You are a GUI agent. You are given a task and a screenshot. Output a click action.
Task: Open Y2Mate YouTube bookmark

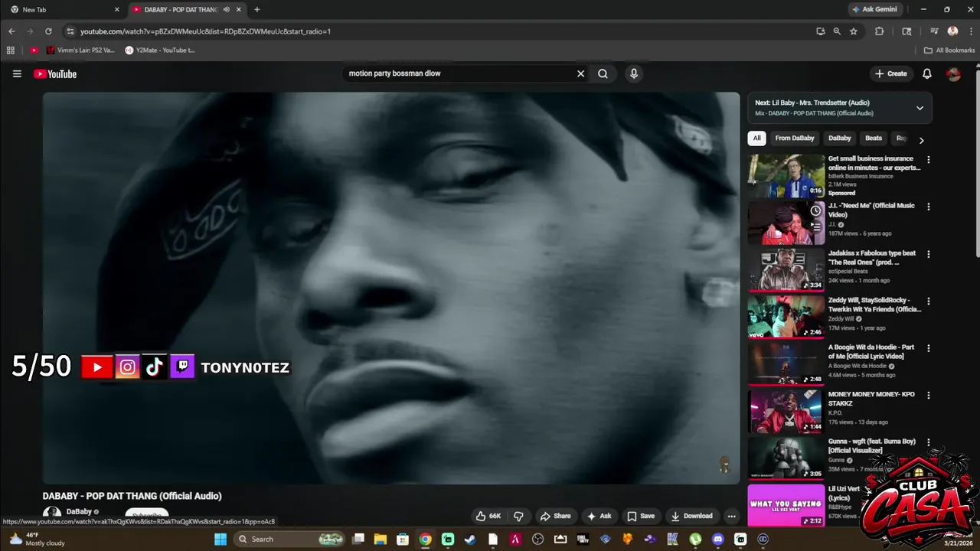[x=160, y=51]
